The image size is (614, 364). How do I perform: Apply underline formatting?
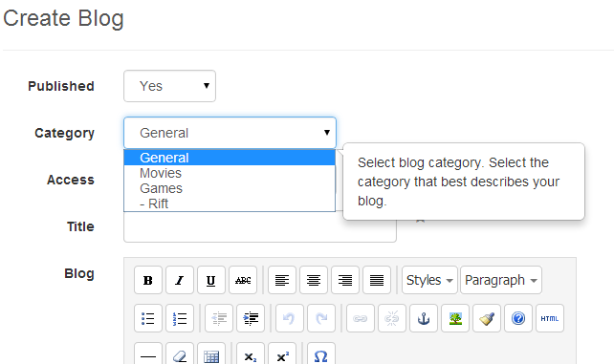[211, 280]
